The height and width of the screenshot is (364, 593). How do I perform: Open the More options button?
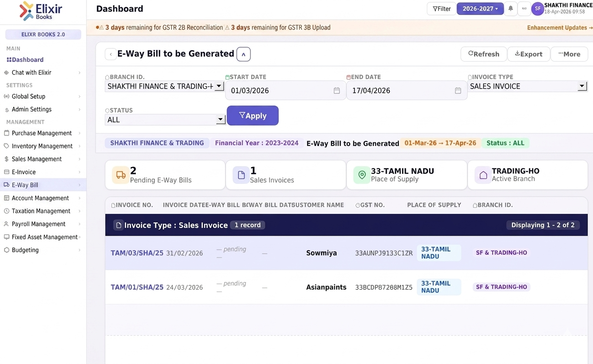pos(569,54)
